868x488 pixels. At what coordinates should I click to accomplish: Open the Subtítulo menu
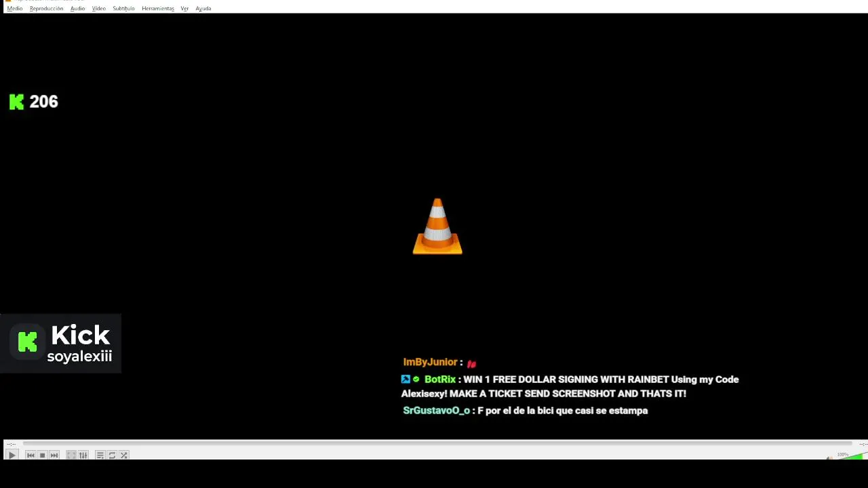point(123,9)
